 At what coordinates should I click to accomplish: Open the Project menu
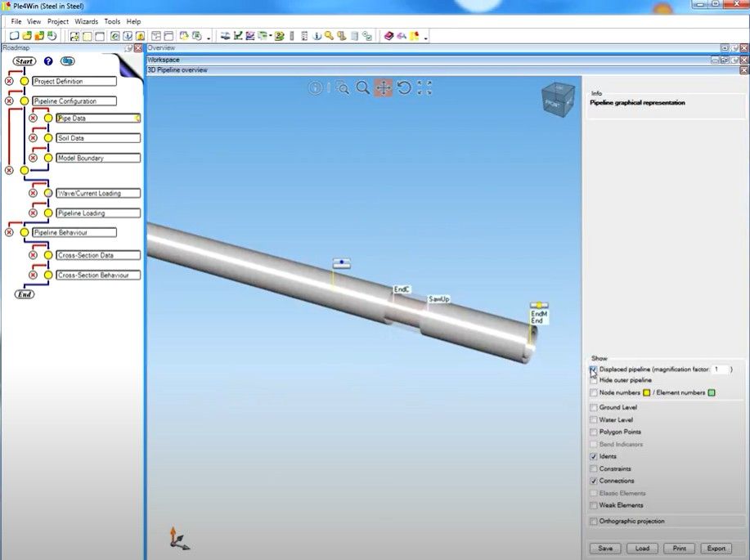pyautogui.click(x=58, y=20)
